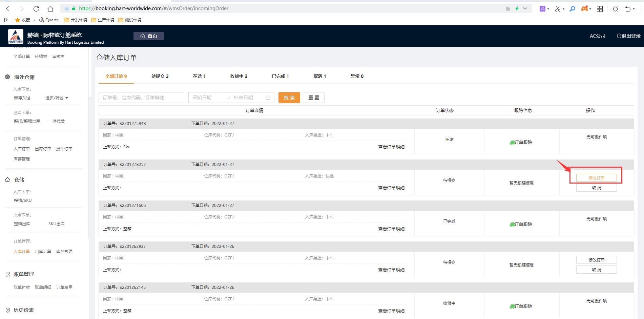Expand the bookmarks 收藏 dropdown arrow
The width and height of the screenshot is (644, 319).
(34, 20)
